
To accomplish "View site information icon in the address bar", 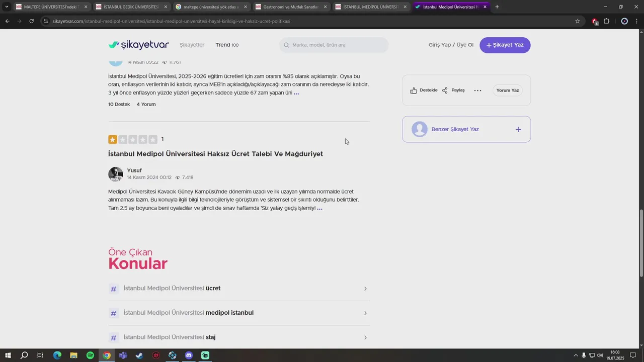I will pos(46,21).
